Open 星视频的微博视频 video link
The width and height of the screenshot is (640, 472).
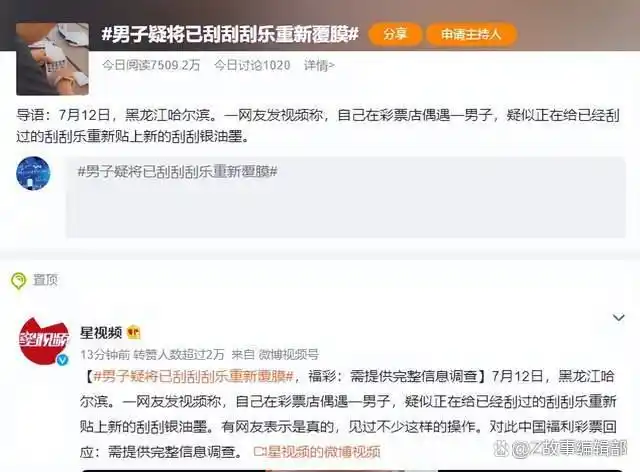pos(324,452)
